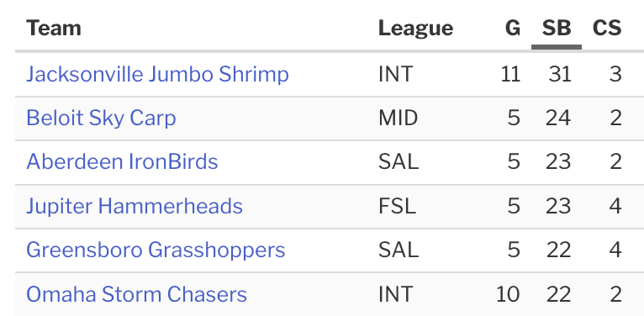The width and height of the screenshot is (644, 316).
Task: Open the Omaha Storm Chasers team link
Action: pos(136,294)
